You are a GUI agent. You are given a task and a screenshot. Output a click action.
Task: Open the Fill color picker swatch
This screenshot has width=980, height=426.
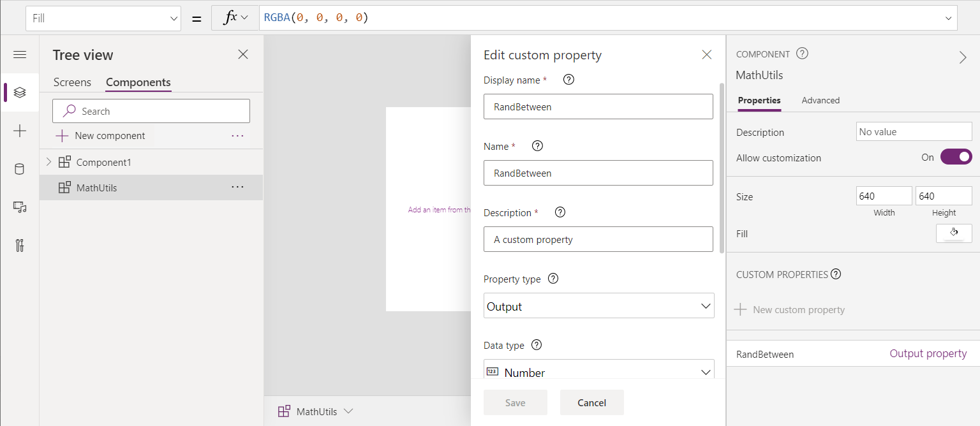[954, 233]
